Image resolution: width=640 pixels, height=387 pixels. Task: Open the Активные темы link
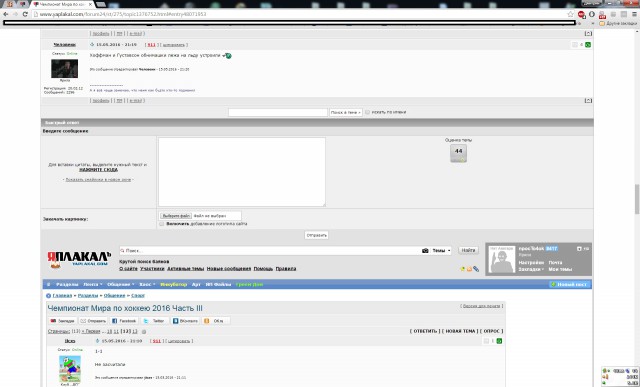click(x=185, y=269)
